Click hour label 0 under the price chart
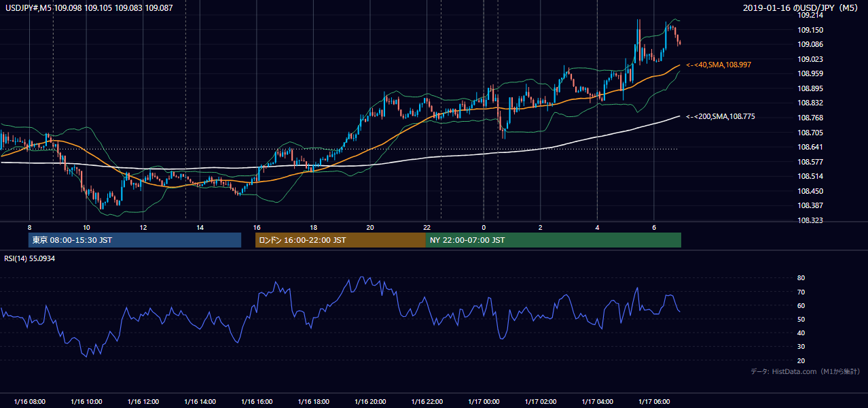Image resolution: width=868 pixels, height=408 pixels. (484, 227)
